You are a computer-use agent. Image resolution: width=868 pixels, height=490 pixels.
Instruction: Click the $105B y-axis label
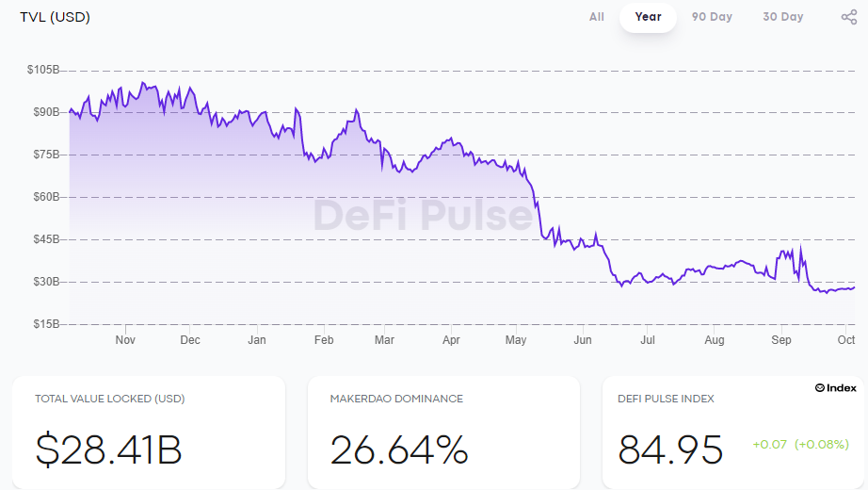(43, 70)
